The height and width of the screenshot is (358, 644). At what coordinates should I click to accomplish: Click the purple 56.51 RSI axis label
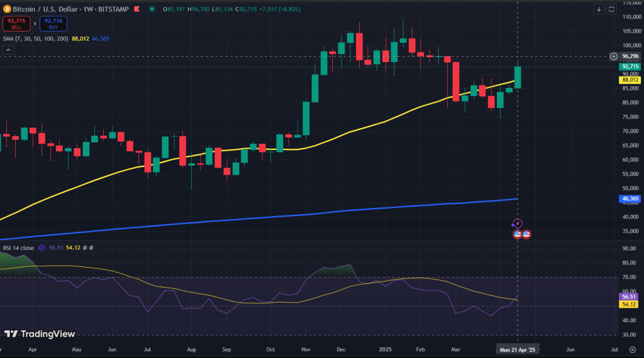(629, 296)
